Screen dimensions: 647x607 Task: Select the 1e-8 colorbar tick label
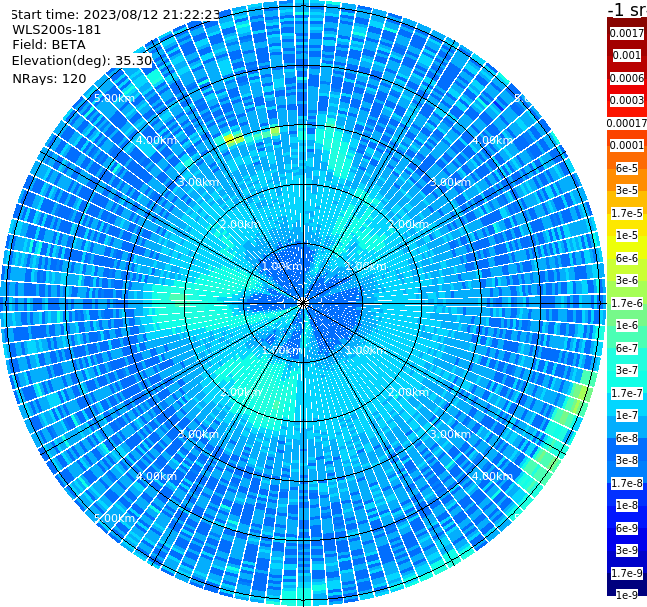click(x=627, y=505)
